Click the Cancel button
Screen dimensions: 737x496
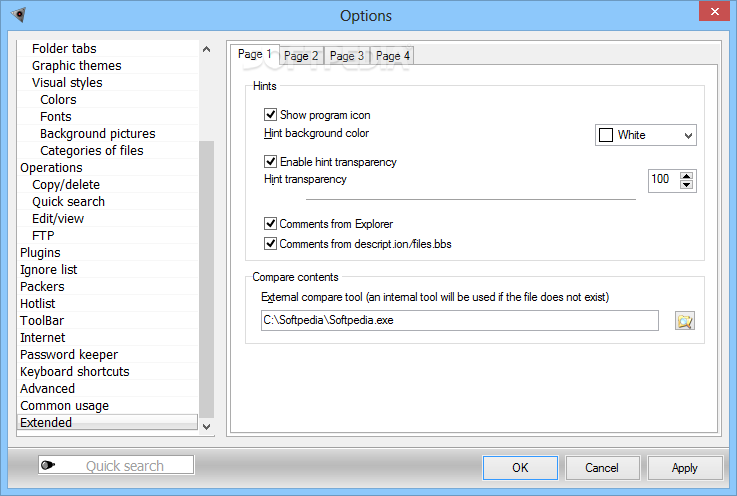[x=602, y=468]
